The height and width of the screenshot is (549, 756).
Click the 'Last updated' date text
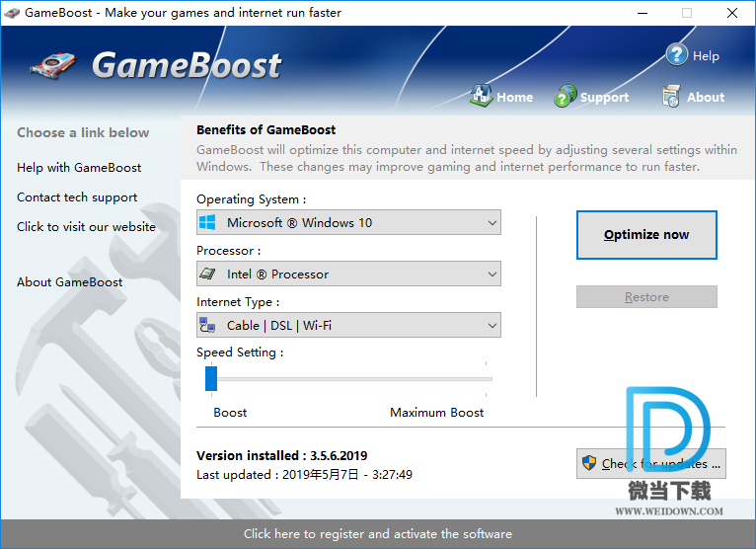tap(304, 475)
